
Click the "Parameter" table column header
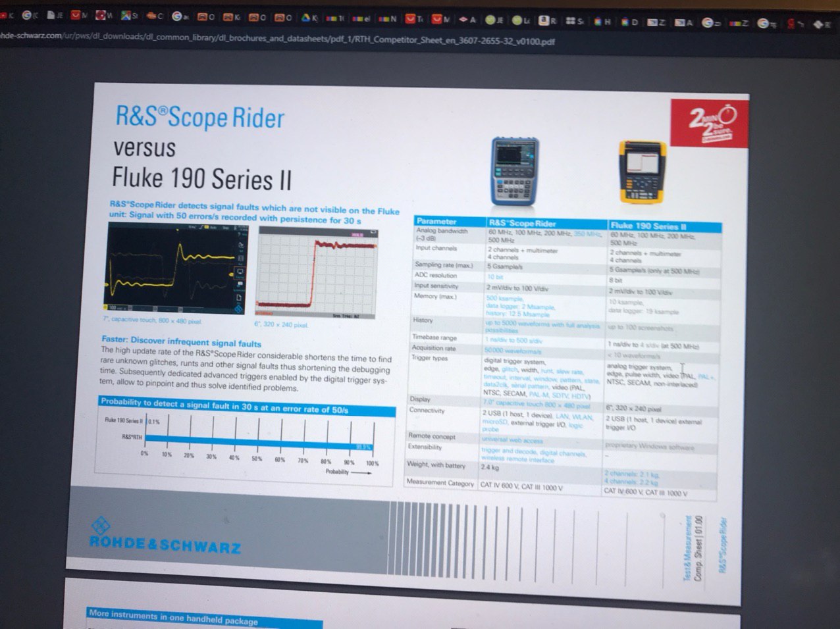pyautogui.click(x=436, y=221)
